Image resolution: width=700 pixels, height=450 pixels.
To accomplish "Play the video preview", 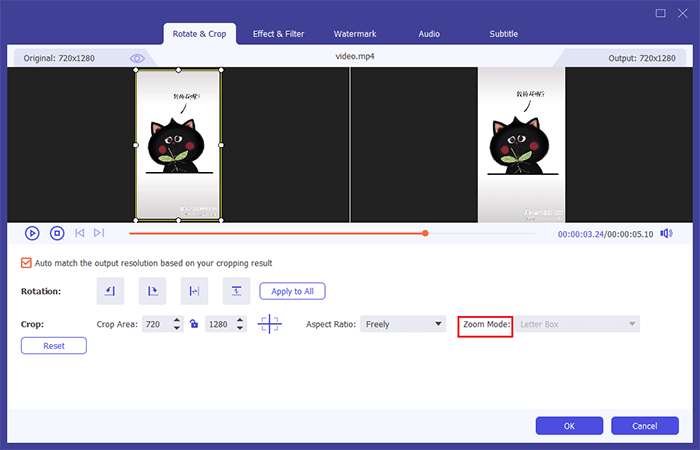I will point(32,233).
